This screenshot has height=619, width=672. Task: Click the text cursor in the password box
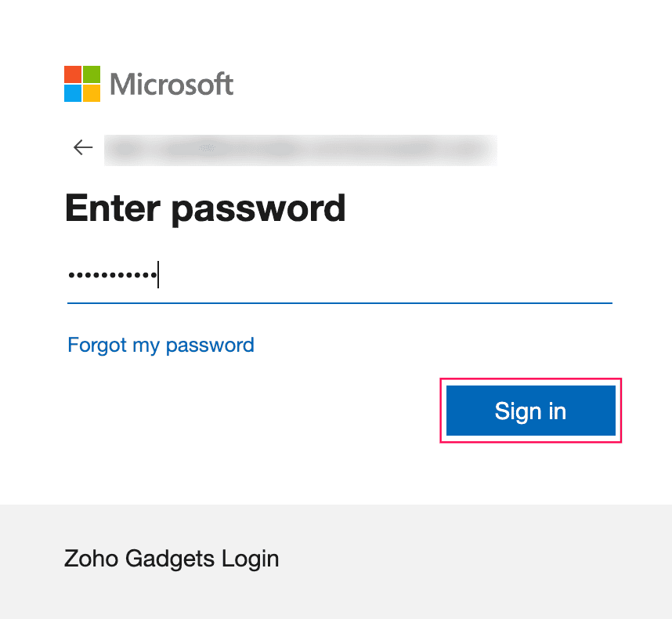tap(158, 274)
